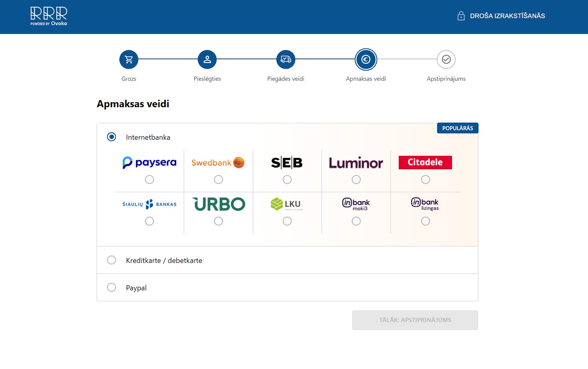Image resolution: width=588 pixels, height=369 pixels.
Task: Go to the Grozs cart step icon
Action: point(129,59)
